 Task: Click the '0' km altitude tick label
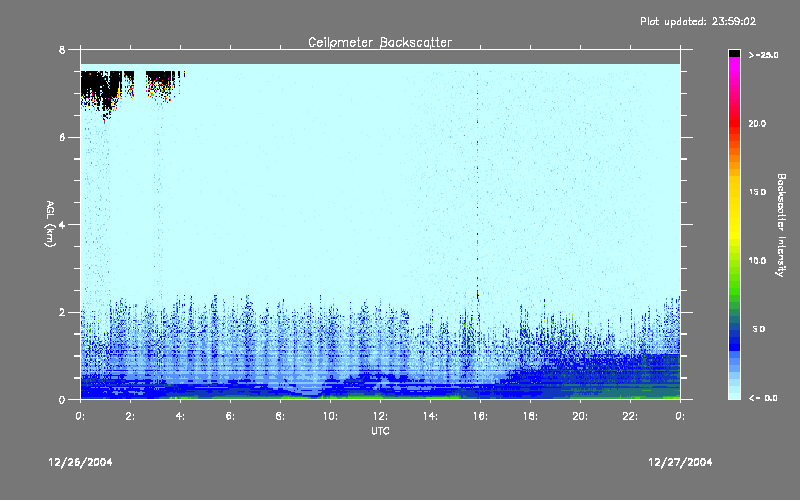click(x=62, y=400)
